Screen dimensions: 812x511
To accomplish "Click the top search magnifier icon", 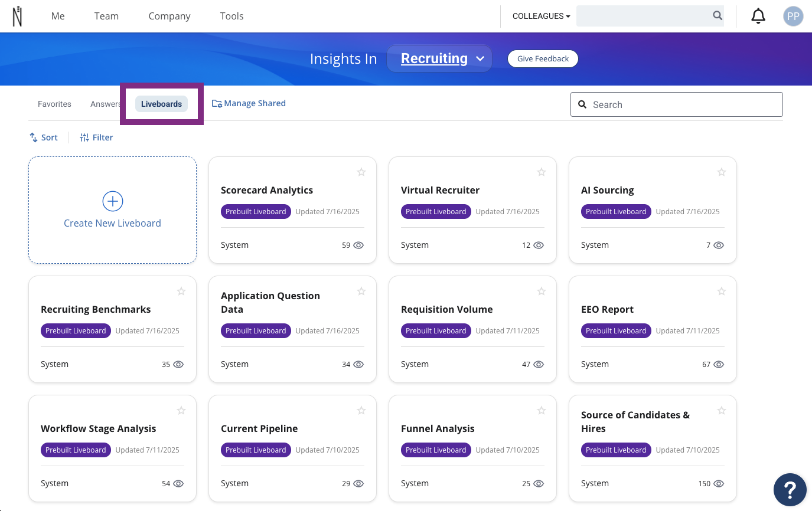I will click(x=718, y=16).
